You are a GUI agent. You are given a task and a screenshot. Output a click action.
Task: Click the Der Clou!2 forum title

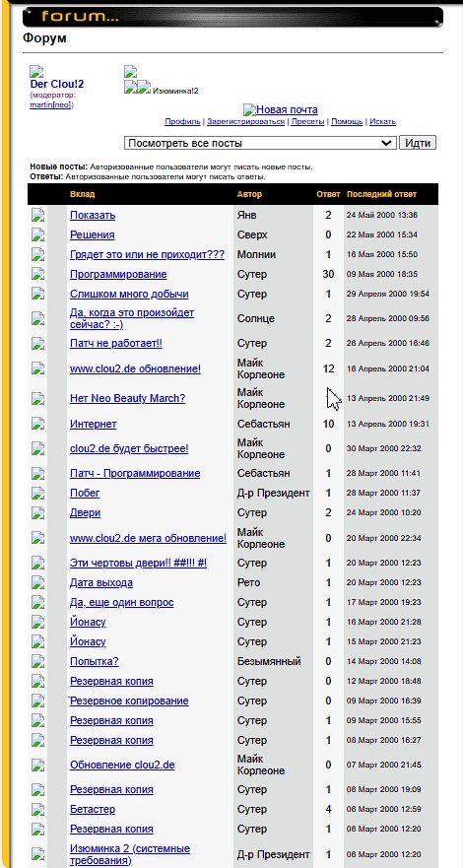[57, 85]
